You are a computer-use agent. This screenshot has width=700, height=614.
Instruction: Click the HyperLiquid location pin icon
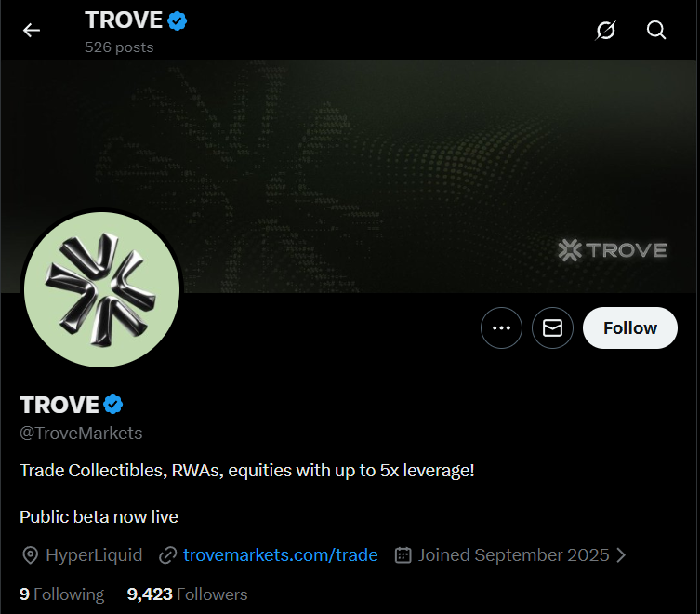coord(30,555)
